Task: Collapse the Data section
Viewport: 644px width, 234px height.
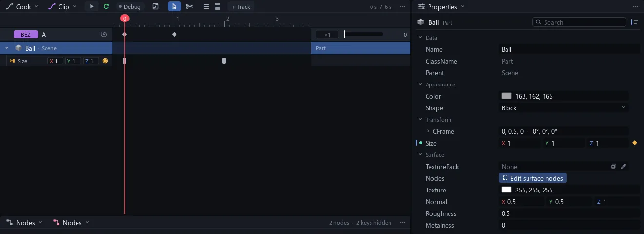Action: (421, 38)
